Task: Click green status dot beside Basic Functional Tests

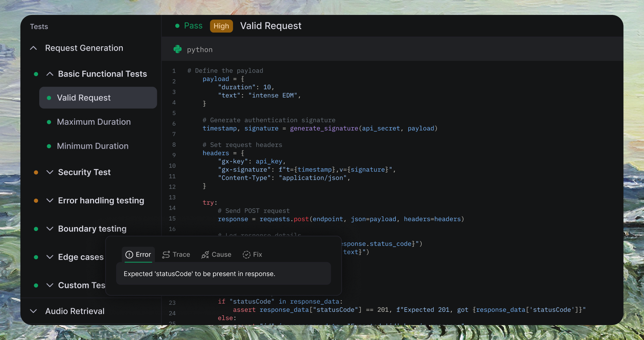Action: [36, 74]
